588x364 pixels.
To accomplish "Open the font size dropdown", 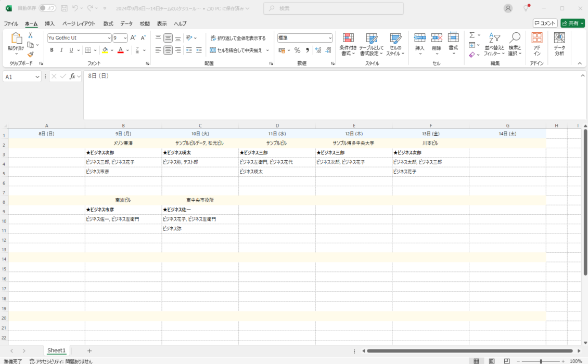I will 125,38.
